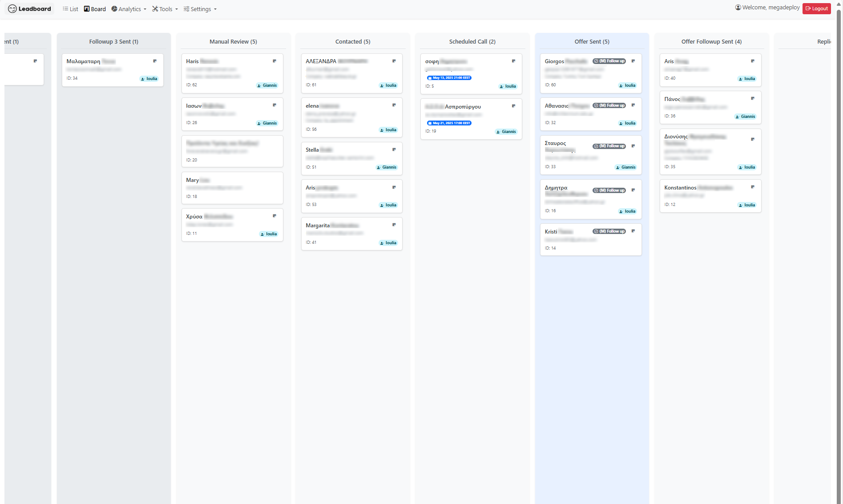Open note icon on Stella card
Screen dimensions: 843x504
pyautogui.click(x=394, y=149)
